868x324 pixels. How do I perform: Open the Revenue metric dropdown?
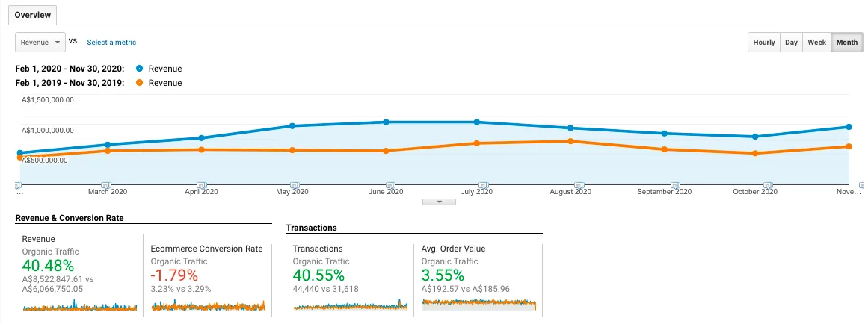coord(40,43)
